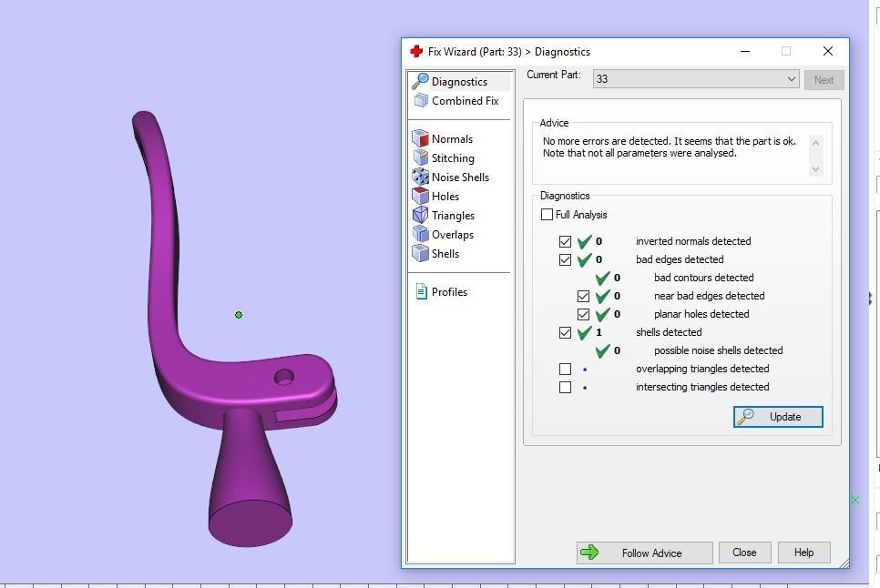Uncheck the bad edges detected checkbox
The width and height of the screenshot is (880, 588).
tap(565, 260)
